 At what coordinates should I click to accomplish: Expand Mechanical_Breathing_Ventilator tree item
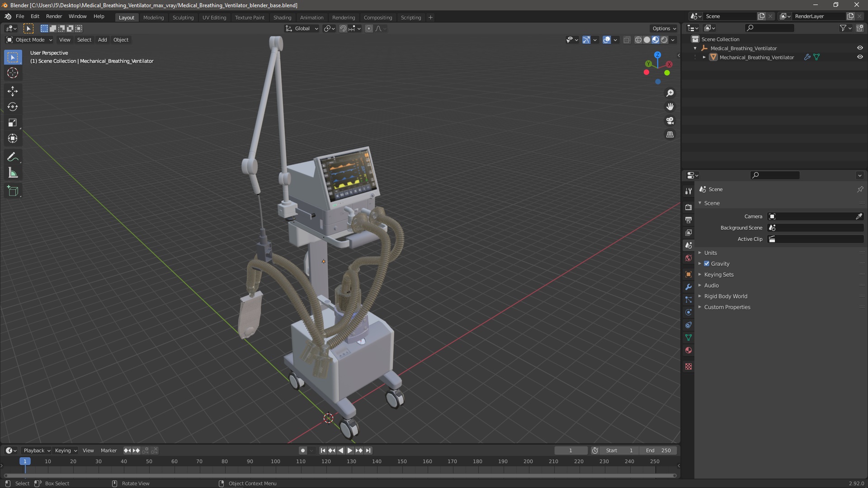coord(704,57)
